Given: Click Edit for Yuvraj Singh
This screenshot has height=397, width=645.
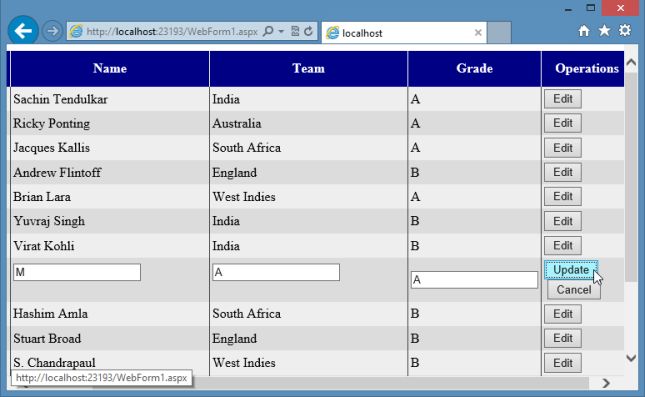Looking at the screenshot, I should pyautogui.click(x=563, y=221).
